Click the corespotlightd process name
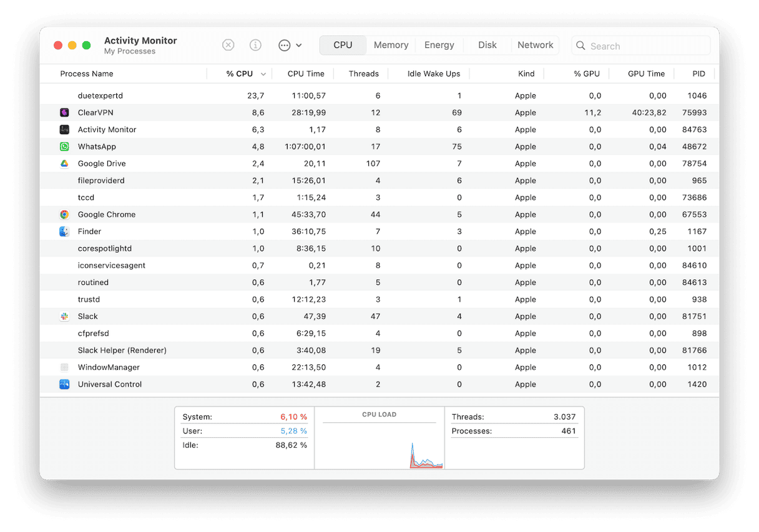The width and height of the screenshot is (759, 532). coord(105,248)
